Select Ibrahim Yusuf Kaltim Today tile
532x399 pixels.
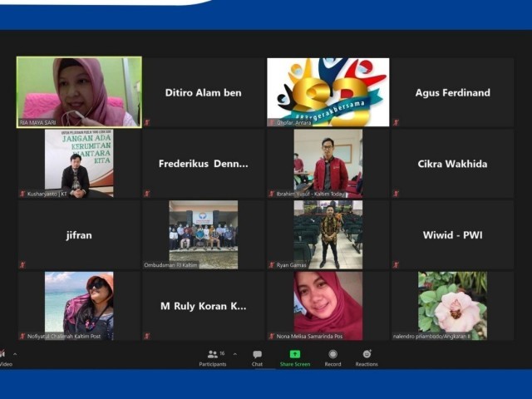[328, 163]
